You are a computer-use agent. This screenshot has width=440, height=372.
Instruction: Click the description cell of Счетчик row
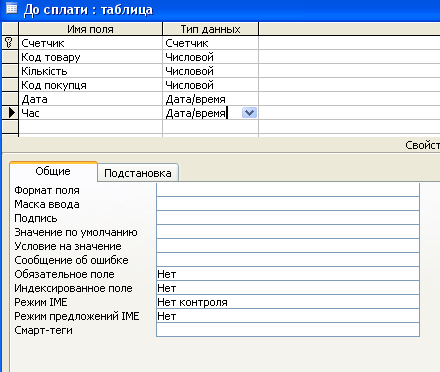click(x=349, y=43)
